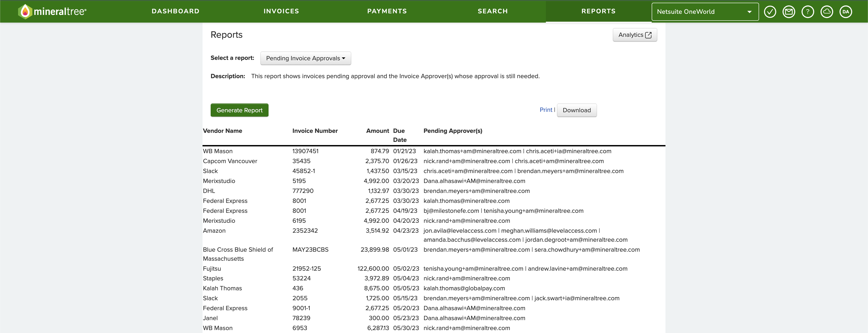Click Merixstudio invoice 5195
This screenshot has height=333, width=868.
click(299, 181)
